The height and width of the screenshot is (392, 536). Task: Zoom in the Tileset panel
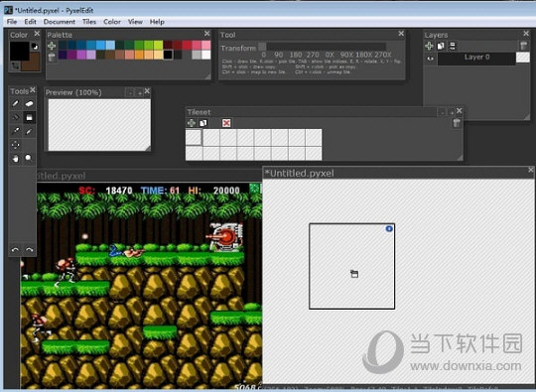[452, 112]
